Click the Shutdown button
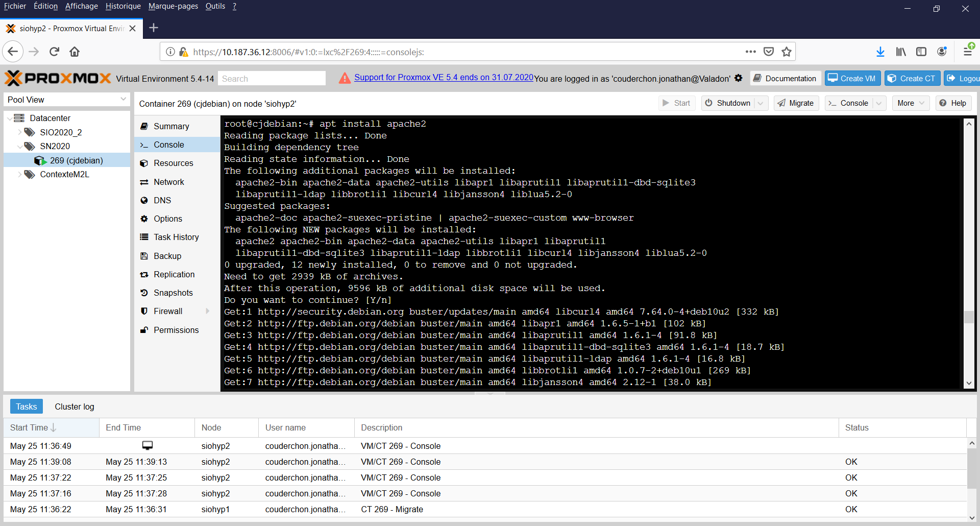 (728, 103)
